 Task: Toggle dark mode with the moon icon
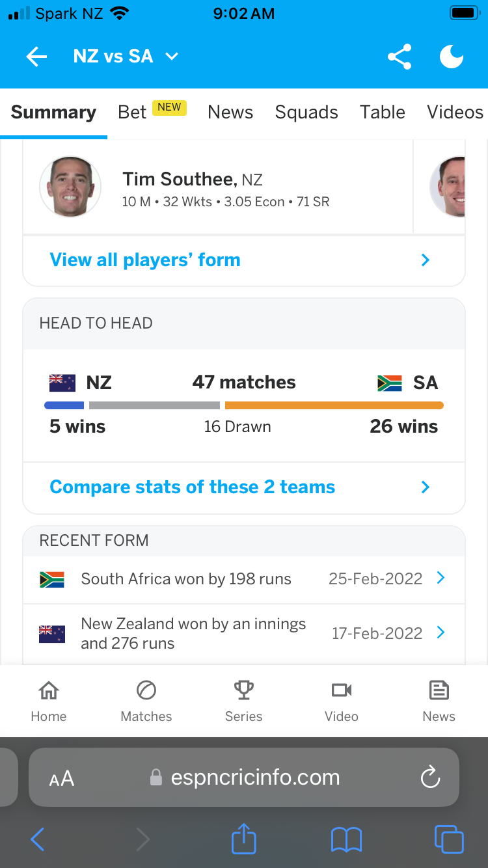pyautogui.click(x=452, y=57)
